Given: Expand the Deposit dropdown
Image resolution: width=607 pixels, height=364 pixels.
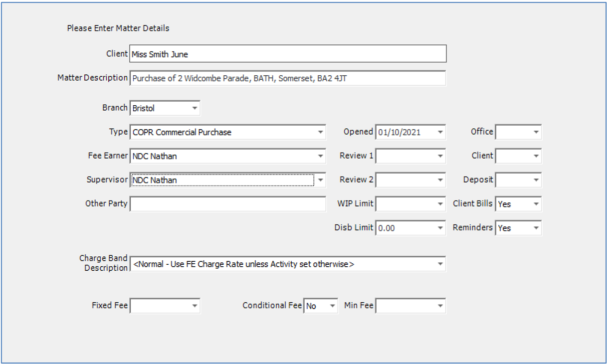Looking at the screenshot, I should [536, 180].
